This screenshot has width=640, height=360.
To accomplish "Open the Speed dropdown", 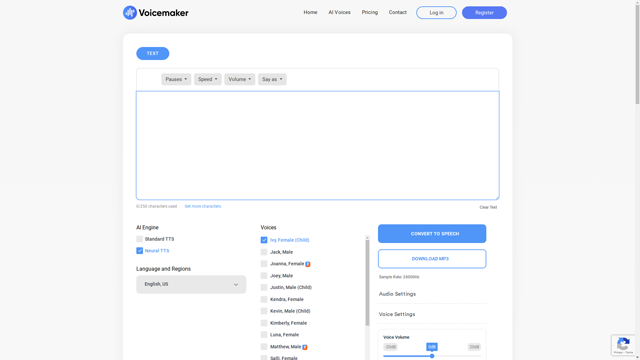I will (208, 79).
